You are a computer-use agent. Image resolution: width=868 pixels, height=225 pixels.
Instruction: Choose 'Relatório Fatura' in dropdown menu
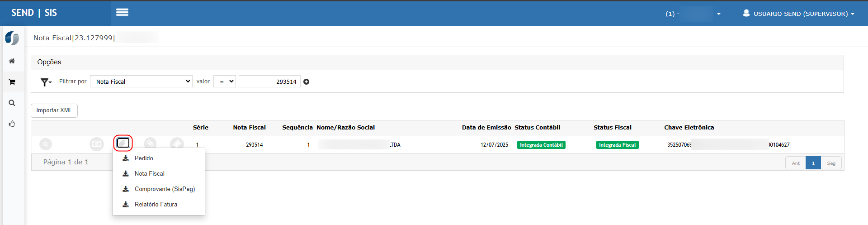156,204
